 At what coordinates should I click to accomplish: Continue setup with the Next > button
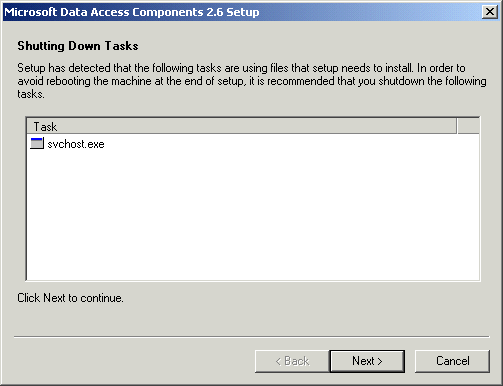click(x=367, y=361)
